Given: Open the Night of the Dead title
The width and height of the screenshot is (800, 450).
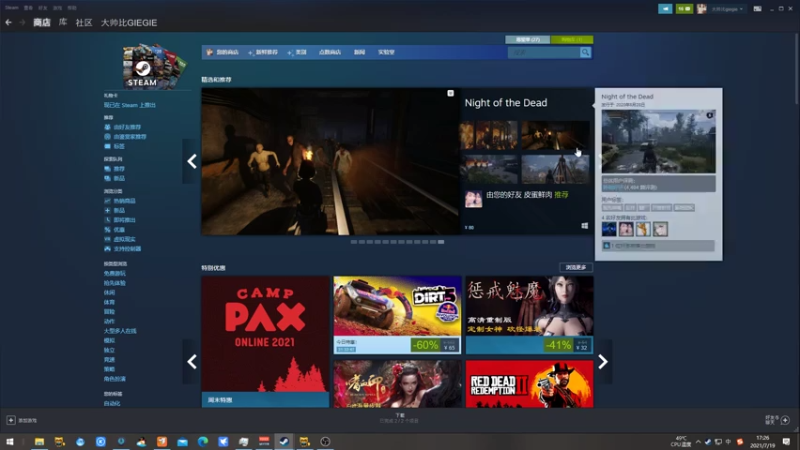Looking at the screenshot, I should [x=506, y=103].
